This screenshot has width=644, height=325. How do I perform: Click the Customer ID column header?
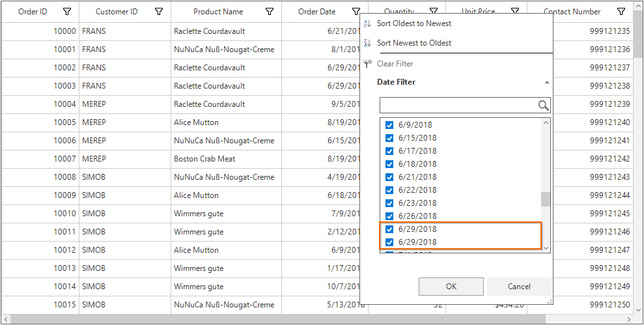pyautogui.click(x=117, y=12)
